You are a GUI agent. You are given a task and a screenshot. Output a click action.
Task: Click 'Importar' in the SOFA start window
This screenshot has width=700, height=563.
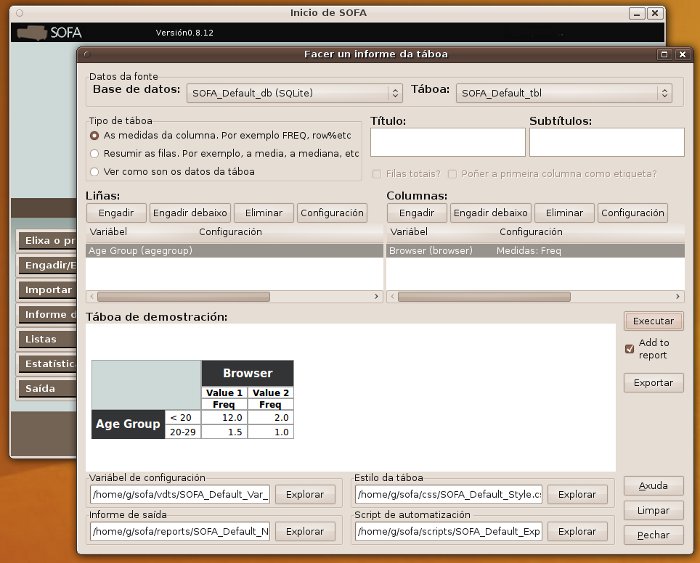tap(48, 290)
